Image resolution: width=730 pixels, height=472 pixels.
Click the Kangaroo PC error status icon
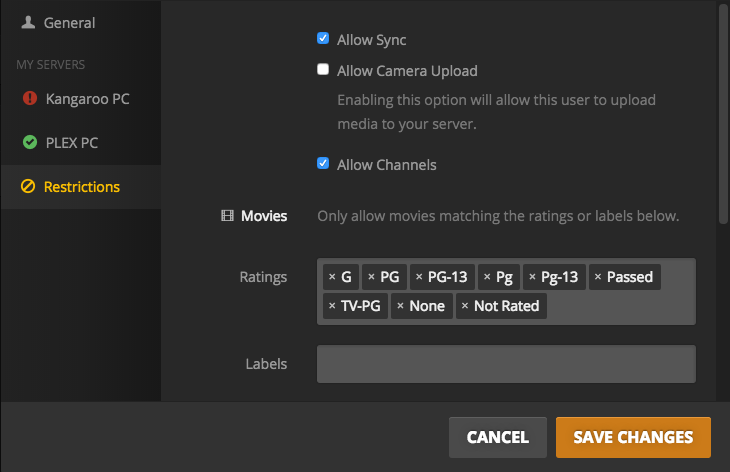click(29, 99)
